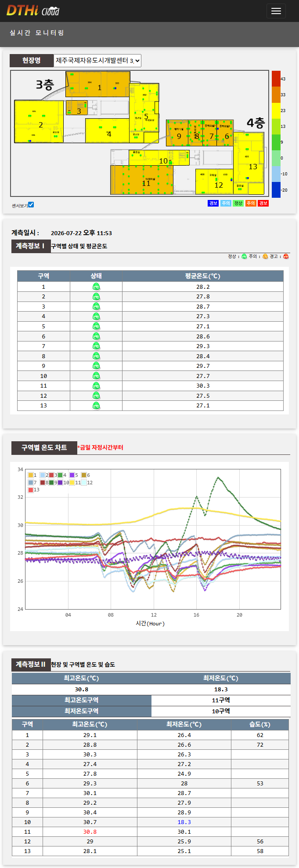Click average temperature 30.3 for zone 11
This screenshot has width=299, height=868.
click(203, 386)
